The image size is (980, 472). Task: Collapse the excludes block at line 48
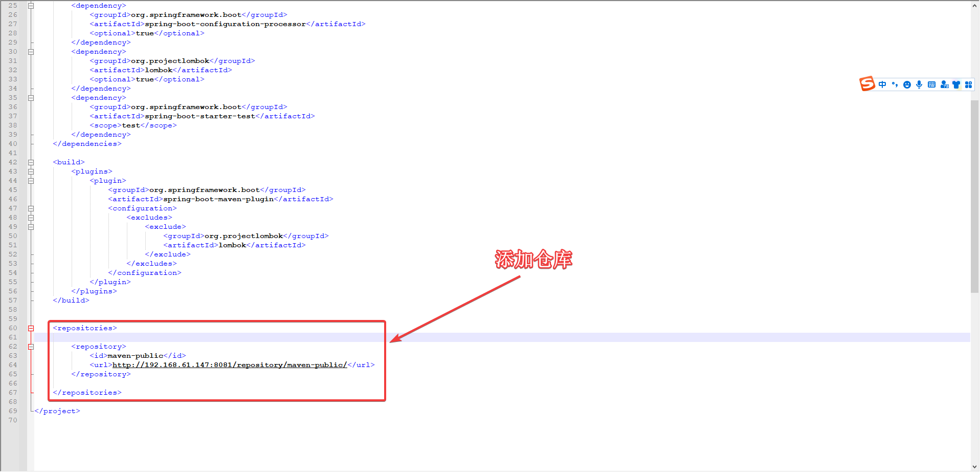(x=31, y=217)
